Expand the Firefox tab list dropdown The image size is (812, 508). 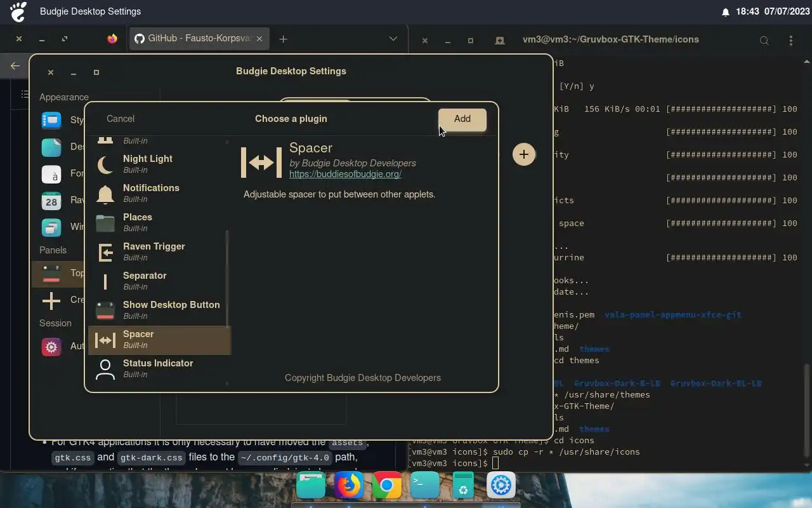393,39
